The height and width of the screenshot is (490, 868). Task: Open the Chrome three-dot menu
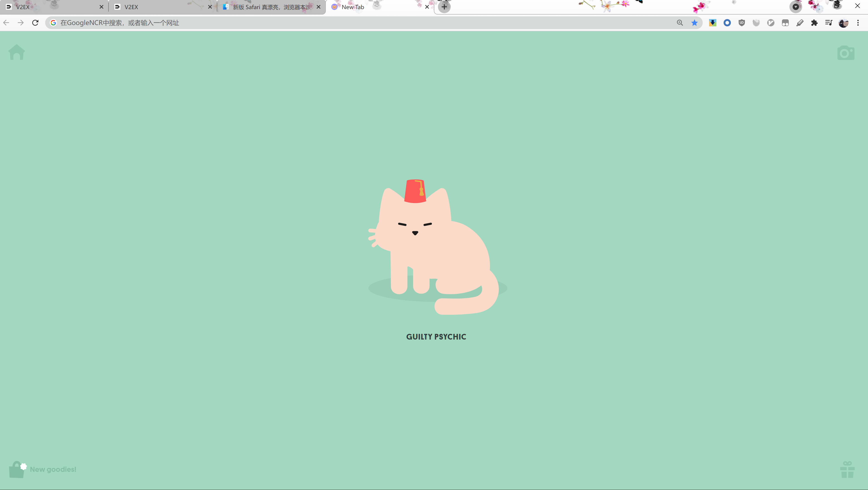pos(858,22)
